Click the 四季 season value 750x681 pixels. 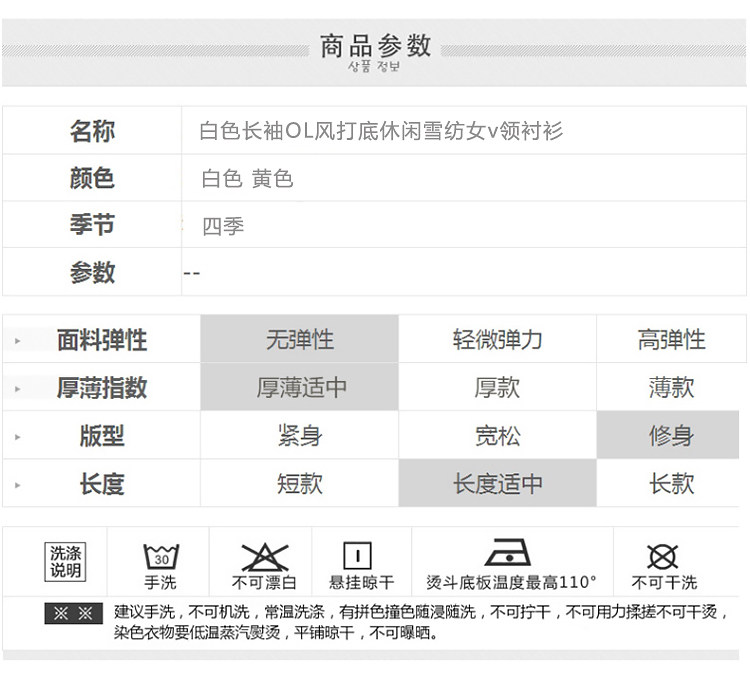point(223,226)
